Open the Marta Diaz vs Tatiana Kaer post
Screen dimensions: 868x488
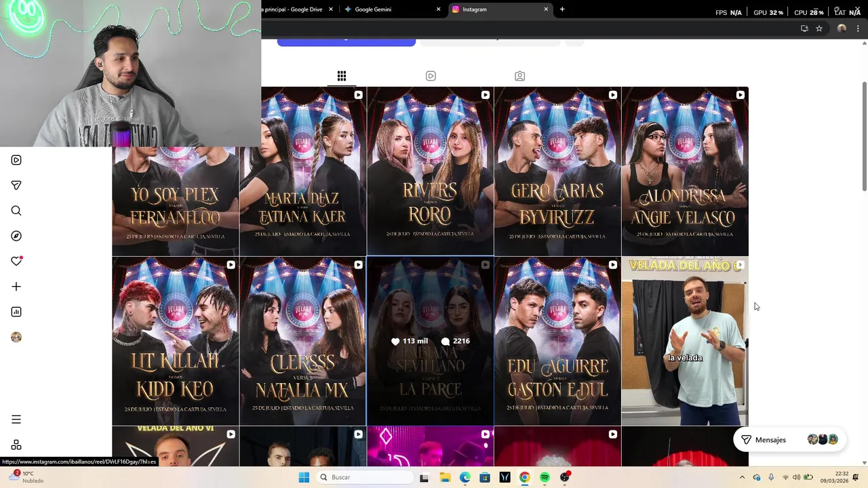click(303, 171)
